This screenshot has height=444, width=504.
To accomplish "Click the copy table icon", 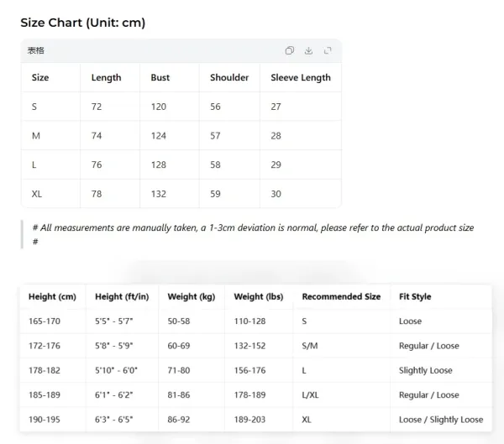I will 289,50.
